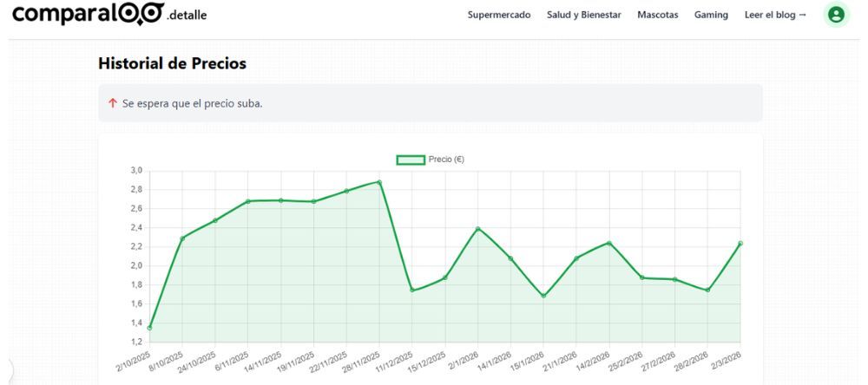The height and width of the screenshot is (385, 868).
Task: Click the 2/1/2026 data point
Action: [478, 229]
